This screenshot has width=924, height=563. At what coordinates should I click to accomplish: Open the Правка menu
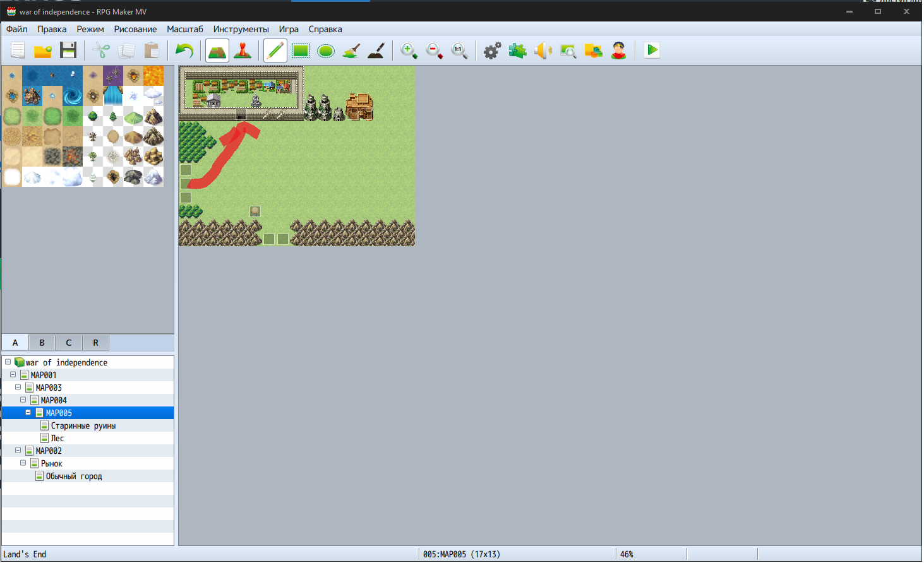52,29
